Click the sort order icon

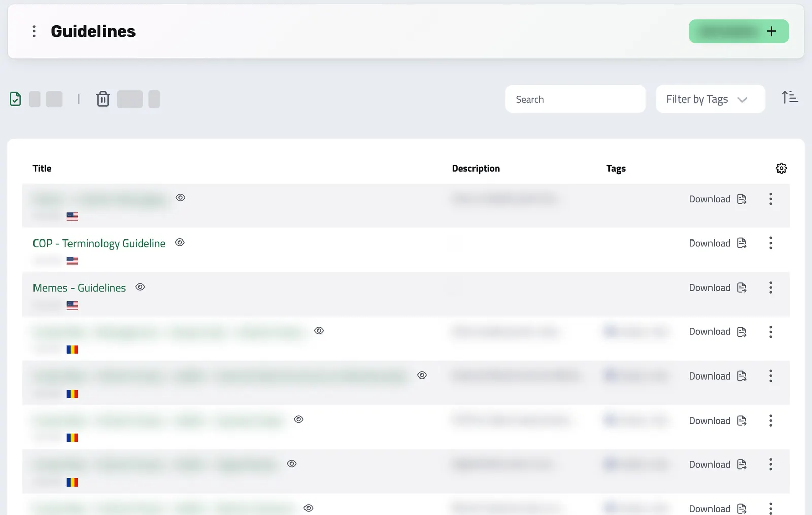790,97
